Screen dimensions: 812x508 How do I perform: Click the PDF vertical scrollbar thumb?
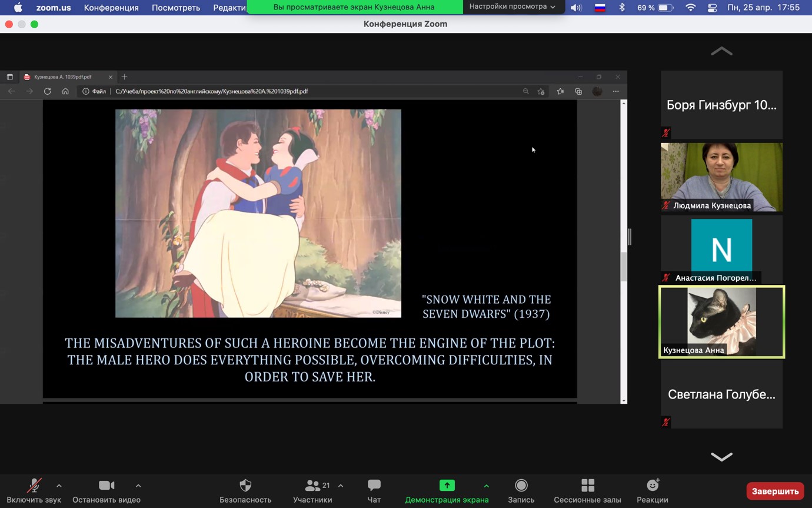(x=624, y=267)
